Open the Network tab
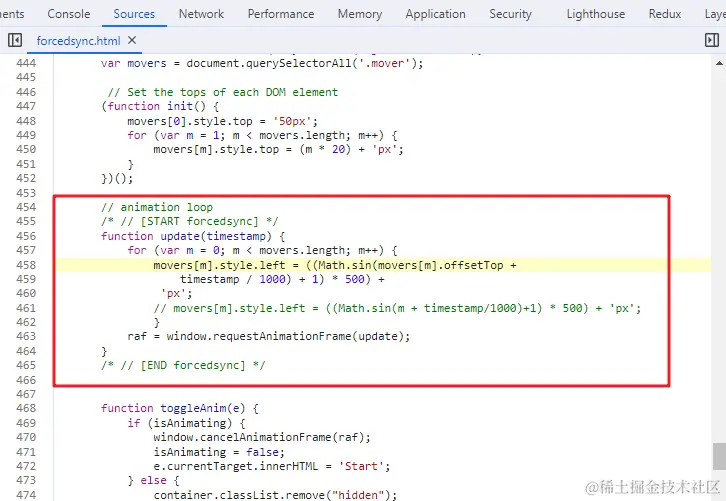The width and height of the screenshot is (726, 501). point(201,14)
